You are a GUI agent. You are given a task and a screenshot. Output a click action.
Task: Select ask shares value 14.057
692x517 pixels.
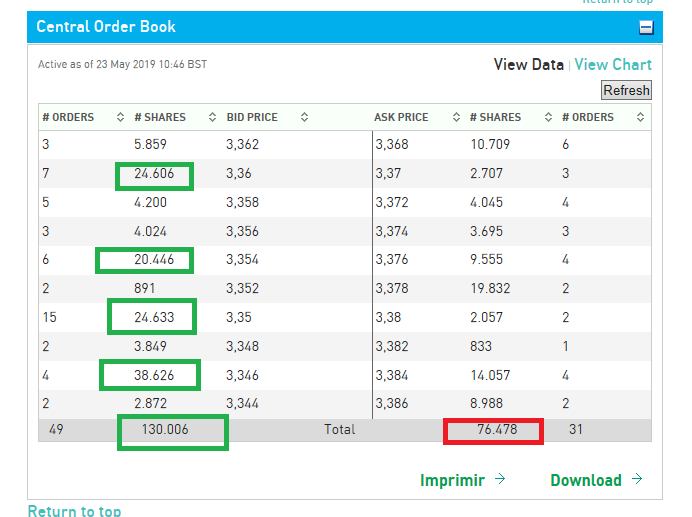[x=490, y=375]
